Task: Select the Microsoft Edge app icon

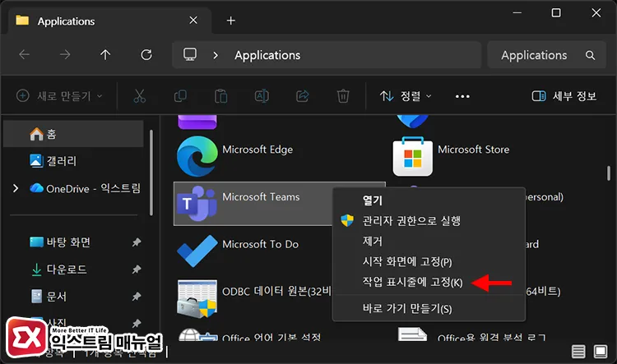Action: point(197,156)
